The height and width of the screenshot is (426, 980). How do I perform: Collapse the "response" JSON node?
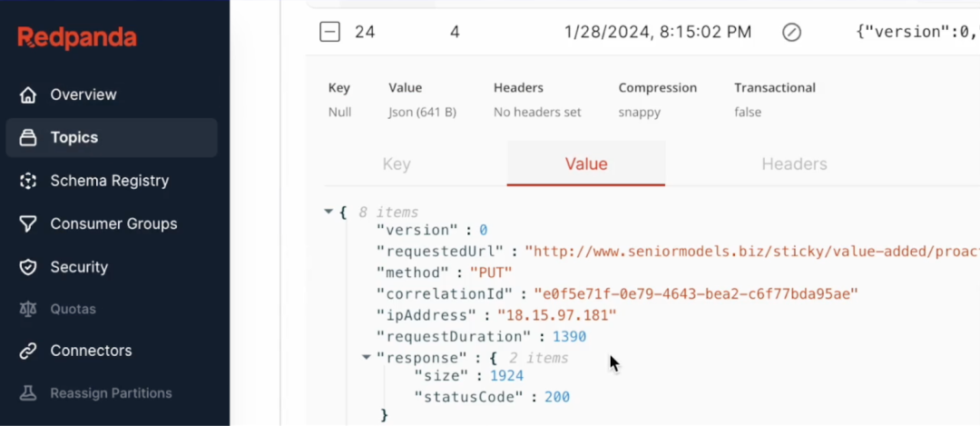click(x=367, y=357)
